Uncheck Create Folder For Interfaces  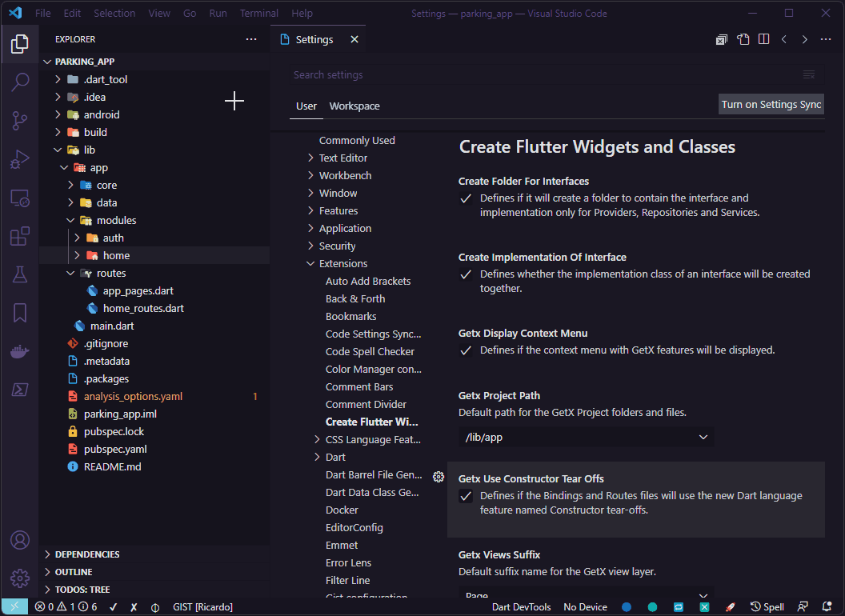[x=466, y=199]
